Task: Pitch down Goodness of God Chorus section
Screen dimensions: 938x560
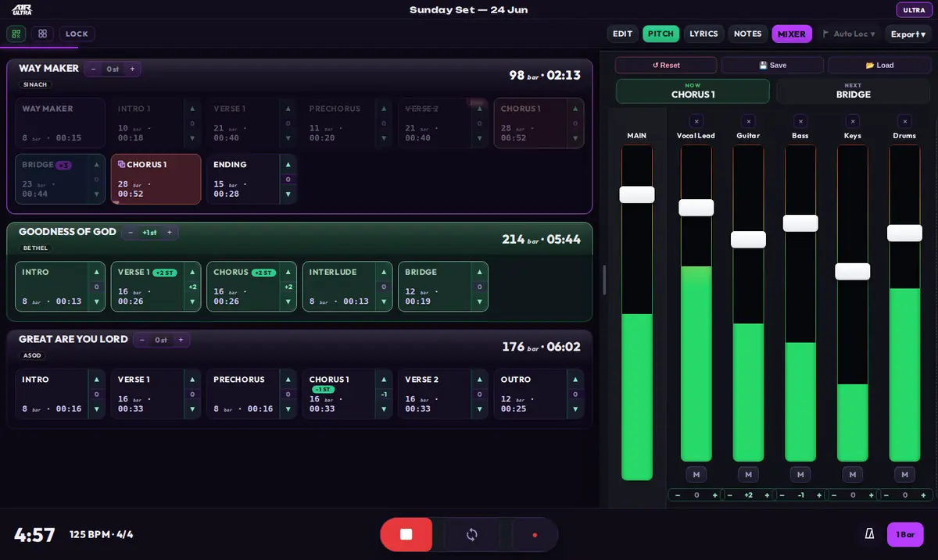Action: 288,301
